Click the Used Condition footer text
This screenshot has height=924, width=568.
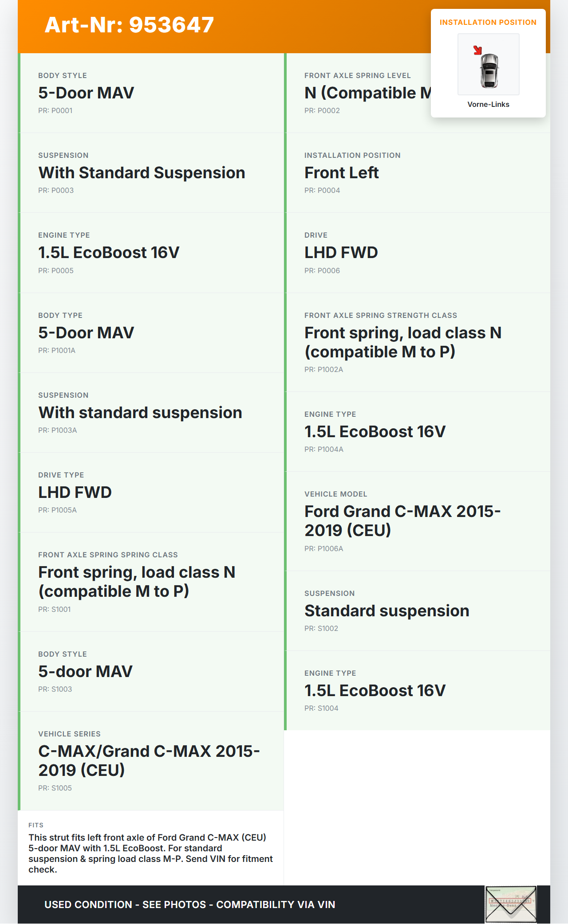pyautogui.click(x=189, y=904)
